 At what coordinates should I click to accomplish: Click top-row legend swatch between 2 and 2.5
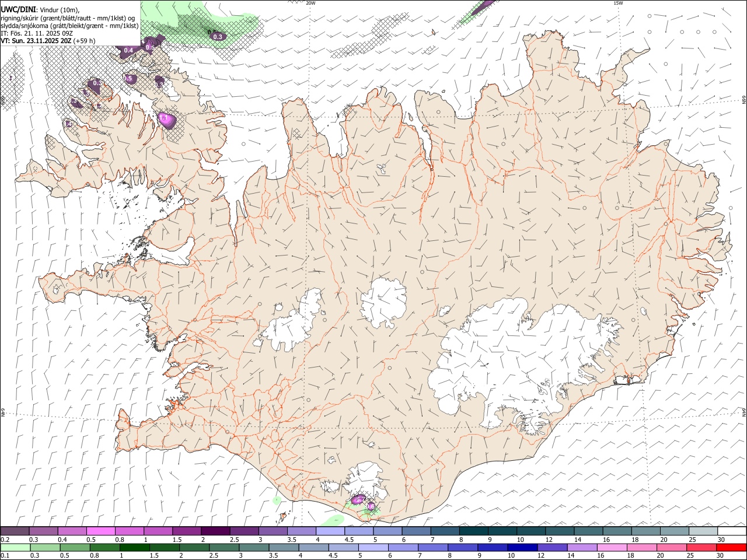tap(215, 531)
